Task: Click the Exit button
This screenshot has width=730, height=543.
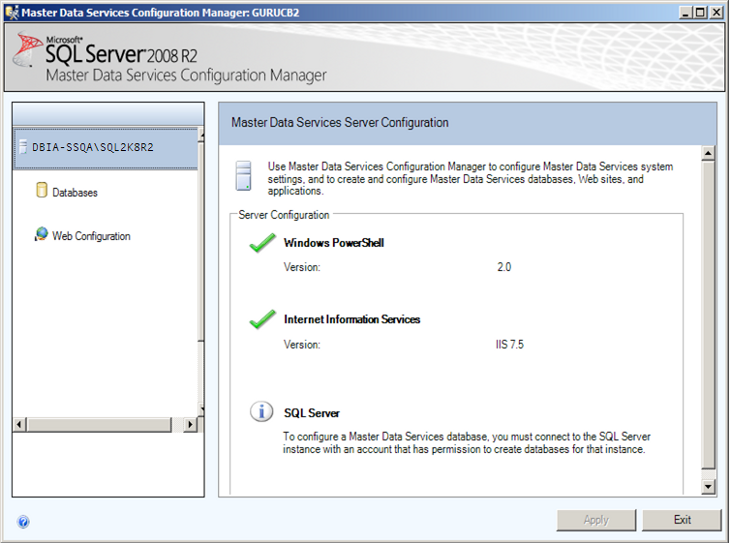Action: pos(682,520)
